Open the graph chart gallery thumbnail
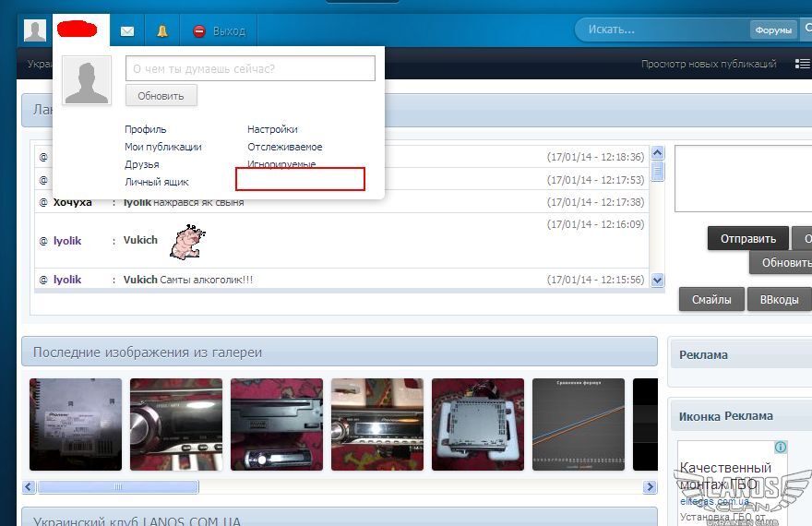This screenshot has height=526, width=812. [x=579, y=424]
